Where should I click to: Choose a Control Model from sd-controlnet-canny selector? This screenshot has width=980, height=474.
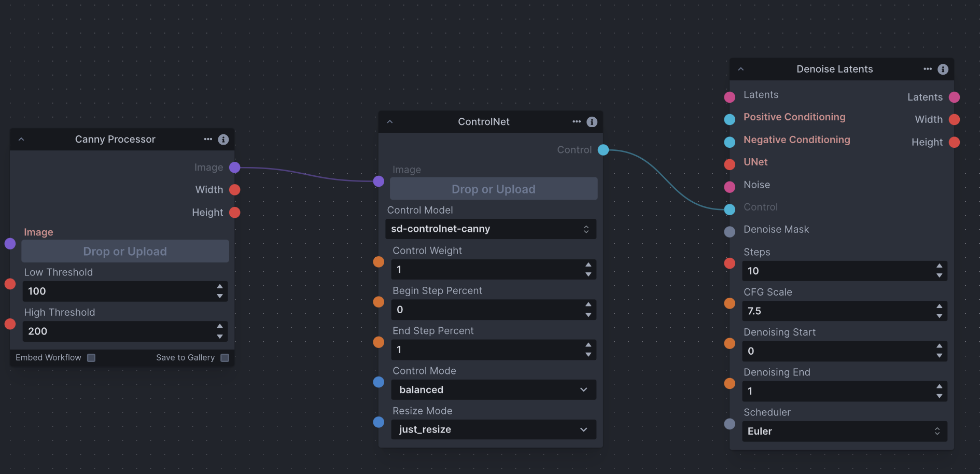coord(490,229)
